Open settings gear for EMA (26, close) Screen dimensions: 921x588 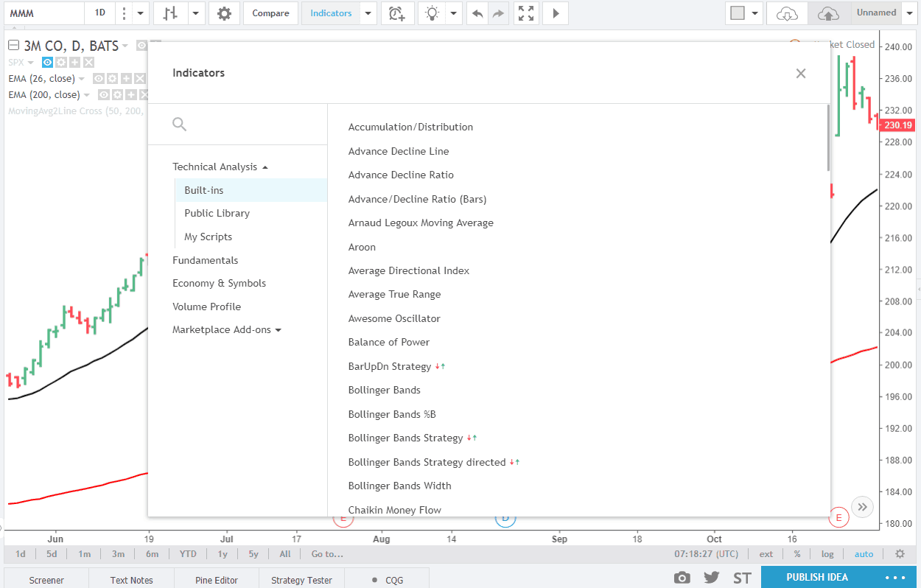112,79
